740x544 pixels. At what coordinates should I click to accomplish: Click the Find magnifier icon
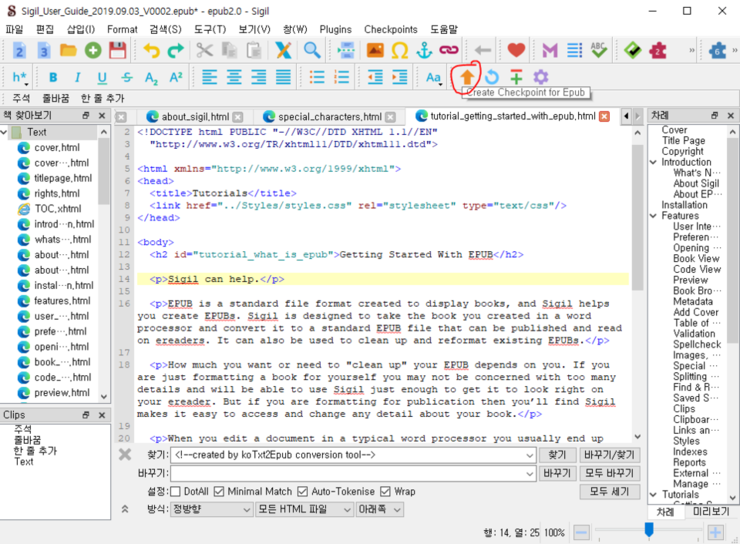(x=312, y=50)
